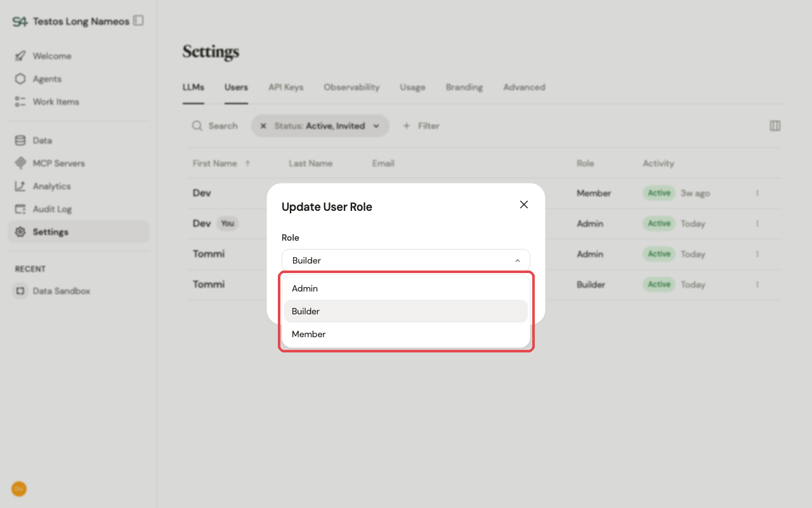Pick Member from the role options
The width and height of the screenshot is (812, 508).
tap(406, 334)
